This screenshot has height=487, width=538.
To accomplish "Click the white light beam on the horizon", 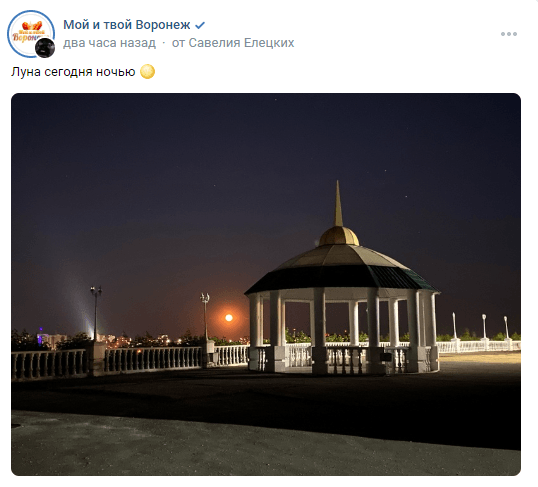I will pyautogui.click(x=81, y=309).
